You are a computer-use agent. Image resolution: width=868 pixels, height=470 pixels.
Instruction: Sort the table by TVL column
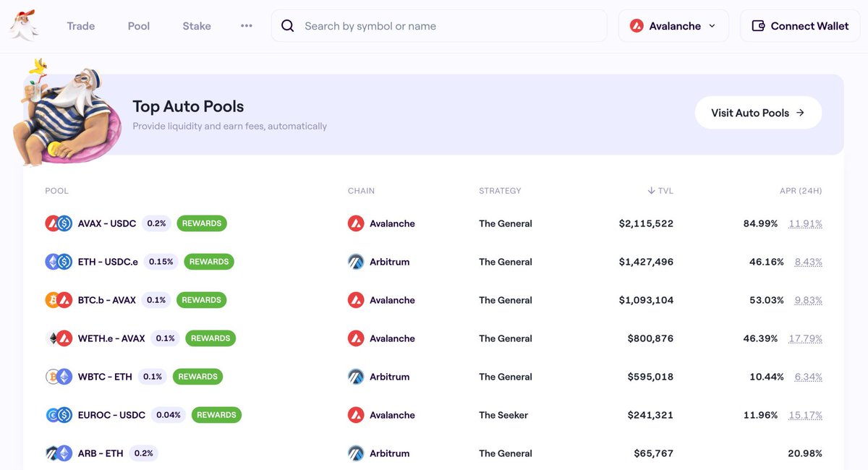click(660, 191)
